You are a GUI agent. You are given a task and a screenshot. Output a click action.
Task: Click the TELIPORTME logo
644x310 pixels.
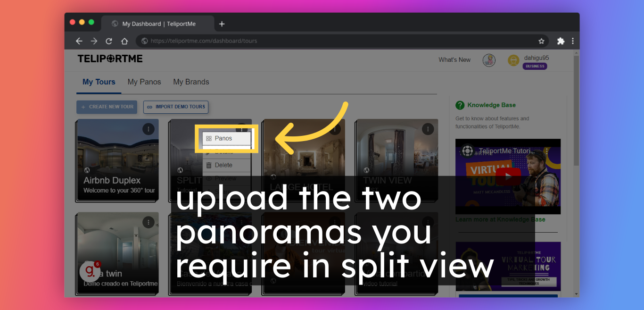(x=110, y=59)
